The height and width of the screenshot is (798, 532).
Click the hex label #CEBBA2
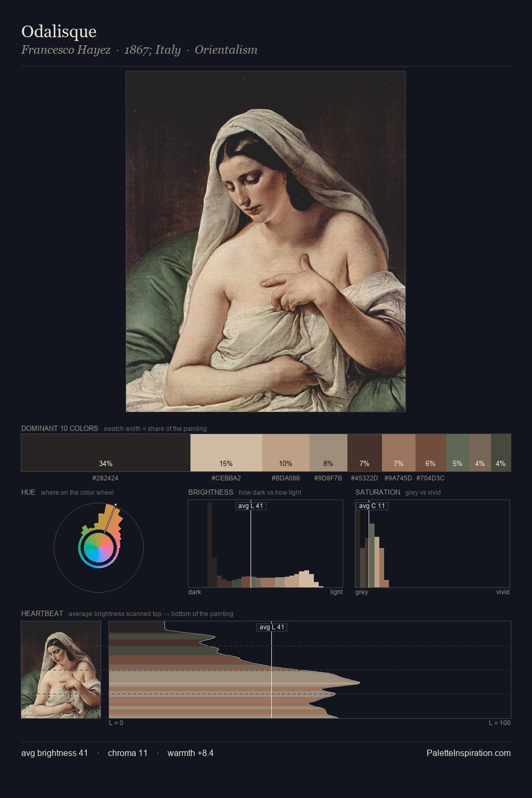click(226, 478)
